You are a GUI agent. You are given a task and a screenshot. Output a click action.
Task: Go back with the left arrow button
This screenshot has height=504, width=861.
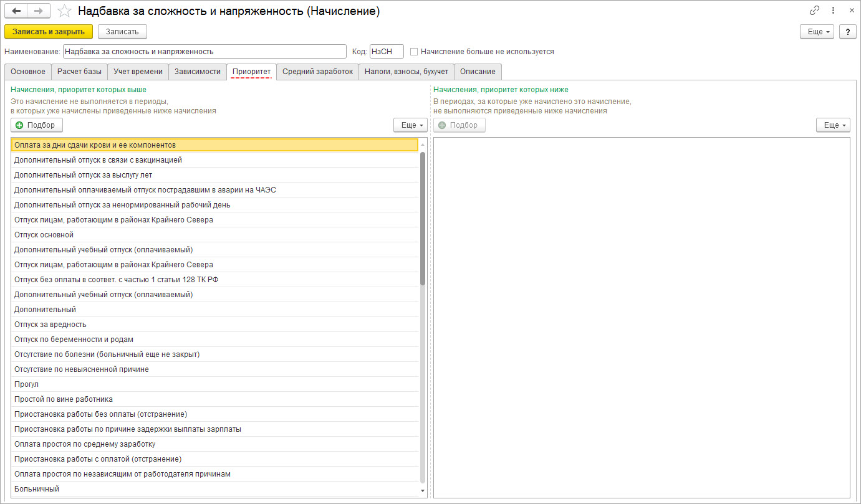tap(17, 11)
